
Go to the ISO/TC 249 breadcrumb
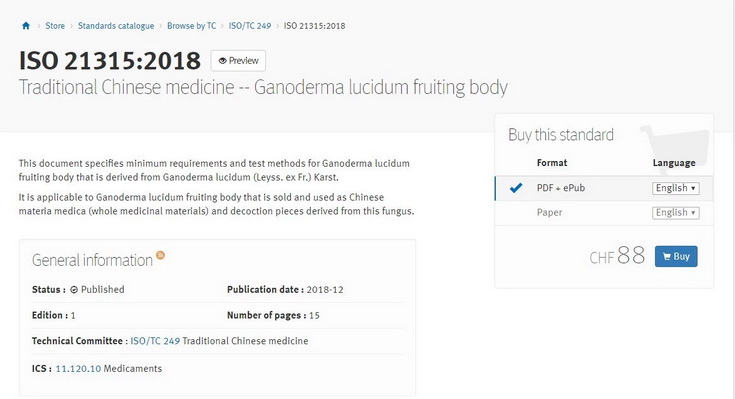[250, 26]
